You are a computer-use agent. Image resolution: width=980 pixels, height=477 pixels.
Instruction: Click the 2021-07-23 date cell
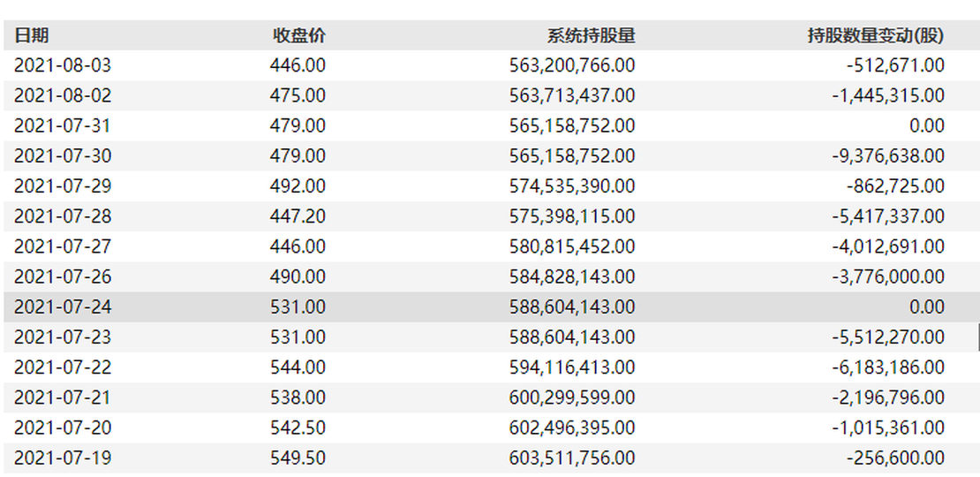tap(63, 337)
